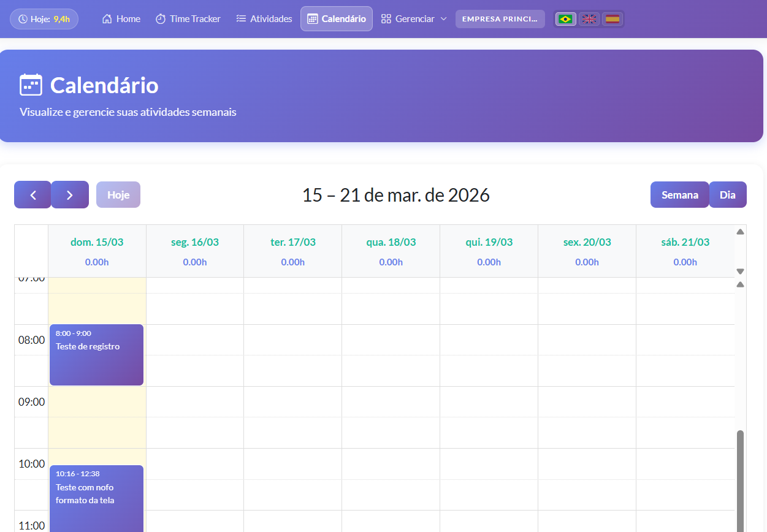This screenshot has height=532, width=767.
Task: Switch to Home in the navigation bar
Action: point(121,18)
